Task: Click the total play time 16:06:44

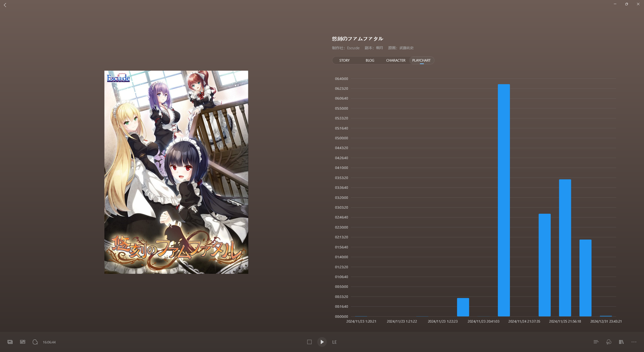Action: click(49, 342)
